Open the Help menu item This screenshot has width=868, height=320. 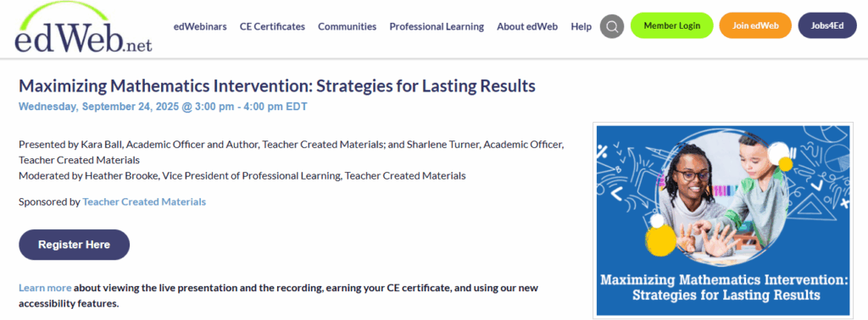coord(581,26)
